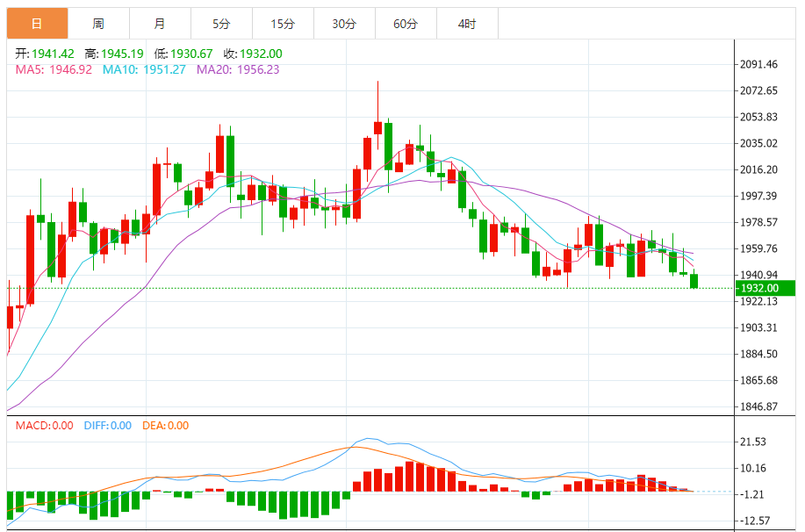Click the 2035.02 price axis label

coord(758,143)
